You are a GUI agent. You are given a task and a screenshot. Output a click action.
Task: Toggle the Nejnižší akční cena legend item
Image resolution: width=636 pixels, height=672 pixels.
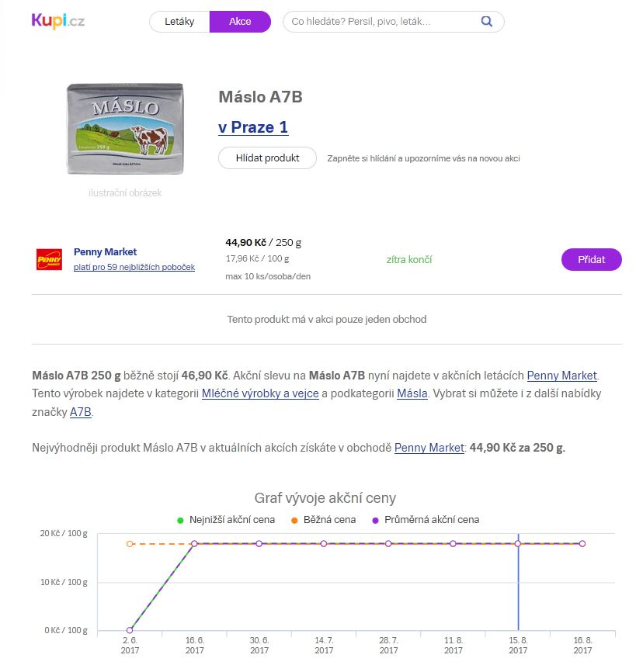226,520
